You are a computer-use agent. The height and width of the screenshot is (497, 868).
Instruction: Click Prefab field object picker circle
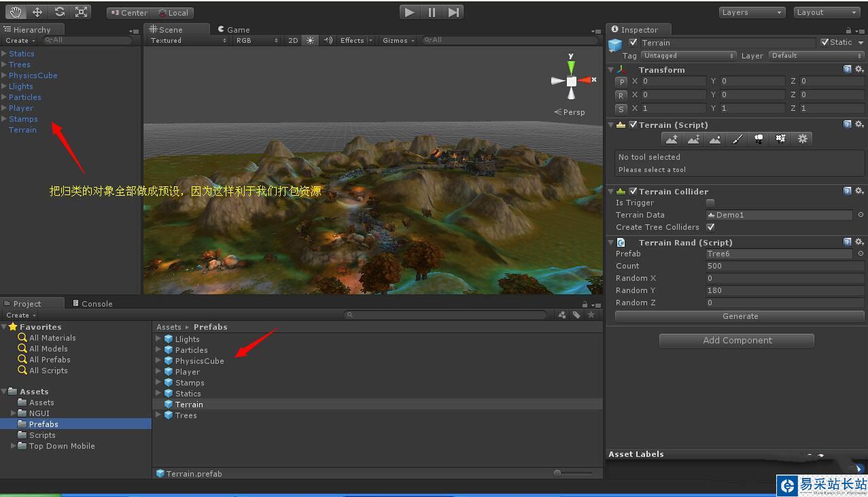click(x=861, y=254)
